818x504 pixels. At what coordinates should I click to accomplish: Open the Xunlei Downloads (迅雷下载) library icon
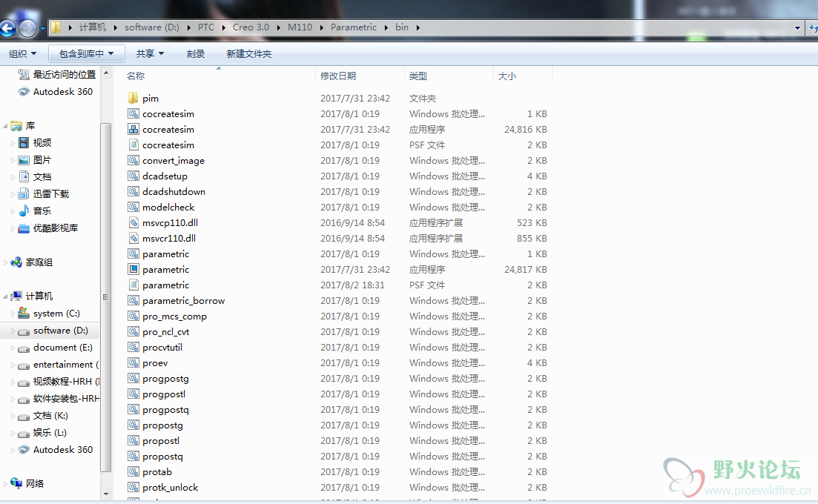[x=24, y=194]
